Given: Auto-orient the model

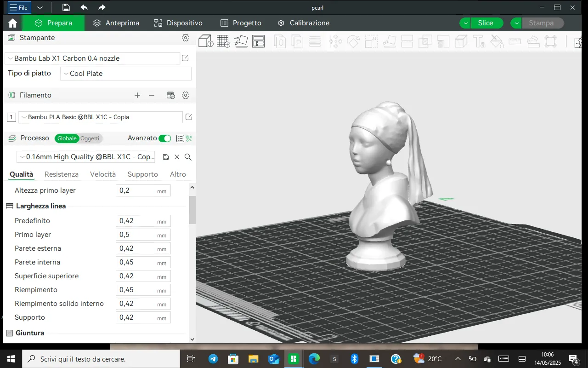Looking at the screenshot, I should (x=241, y=41).
